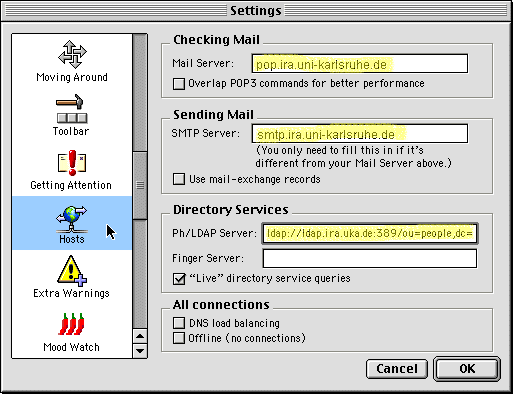Viewport: 513px width, 394px height.
Task: Check Offline (no connections) option
Action: pos(179,338)
